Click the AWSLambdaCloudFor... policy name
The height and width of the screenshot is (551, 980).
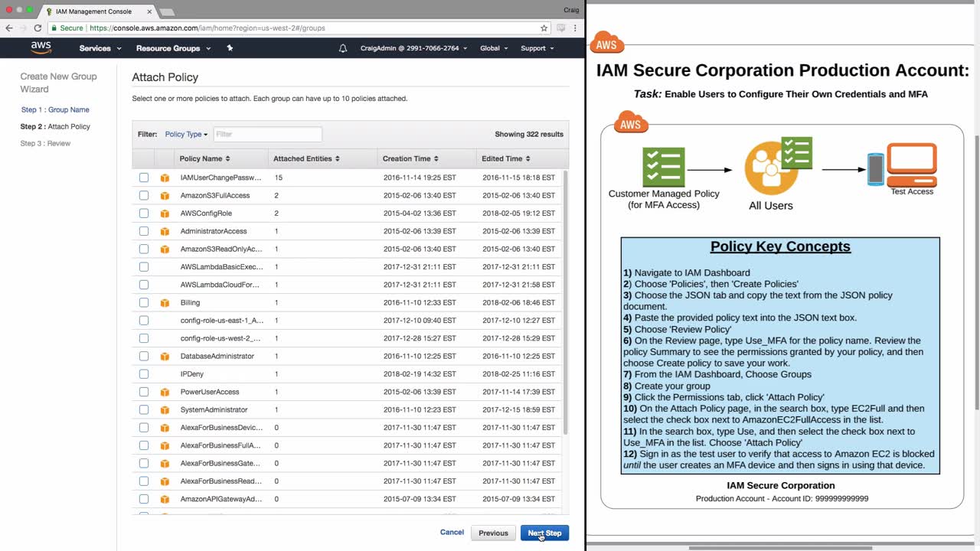click(220, 285)
